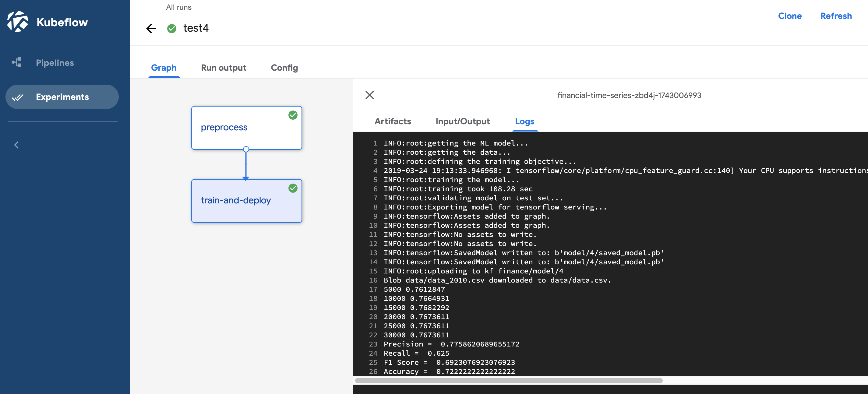
Task: Open the Pipelines section
Action: tap(62, 63)
